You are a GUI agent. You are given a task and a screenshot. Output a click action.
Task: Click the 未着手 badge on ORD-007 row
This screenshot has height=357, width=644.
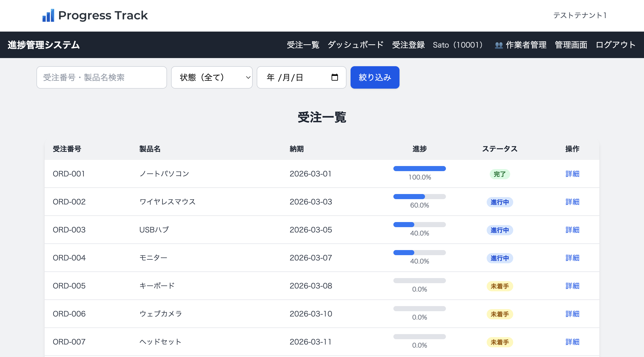[x=500, y=342]
